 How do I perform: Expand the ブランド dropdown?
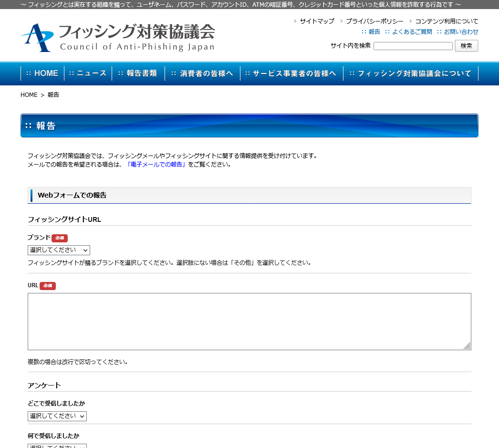pyautogui.click(x=59, y=250)
